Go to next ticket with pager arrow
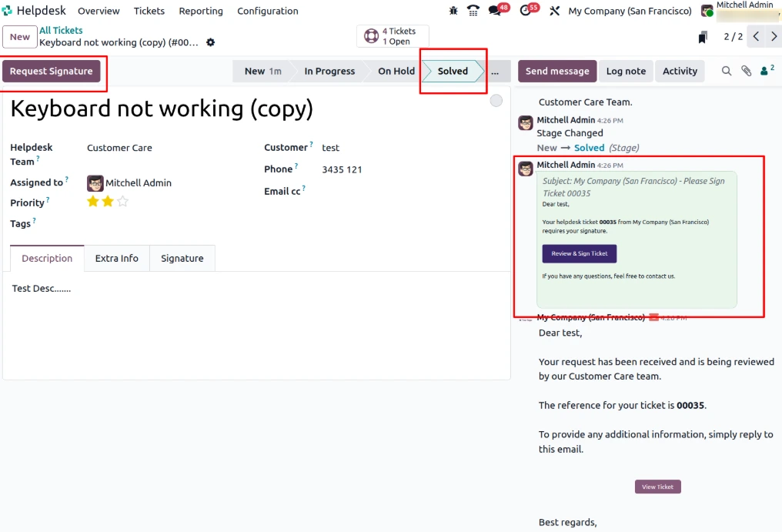Screen dimensions: 782x532 coord(774,37)
